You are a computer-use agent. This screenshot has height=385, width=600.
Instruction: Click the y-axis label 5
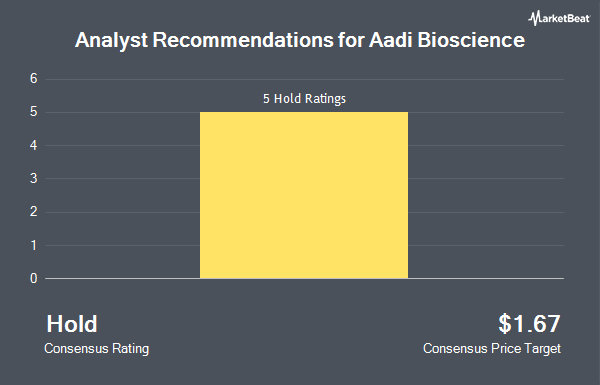pos(34,112)
